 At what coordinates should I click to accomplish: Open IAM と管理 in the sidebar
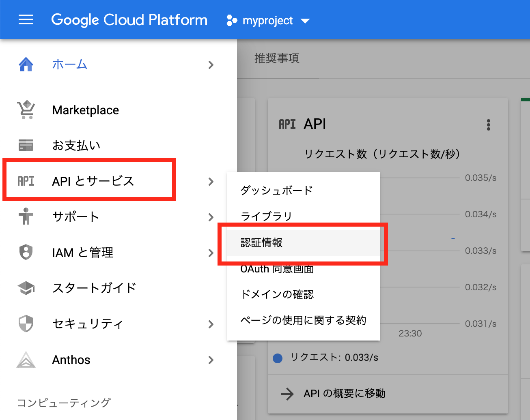83,253
